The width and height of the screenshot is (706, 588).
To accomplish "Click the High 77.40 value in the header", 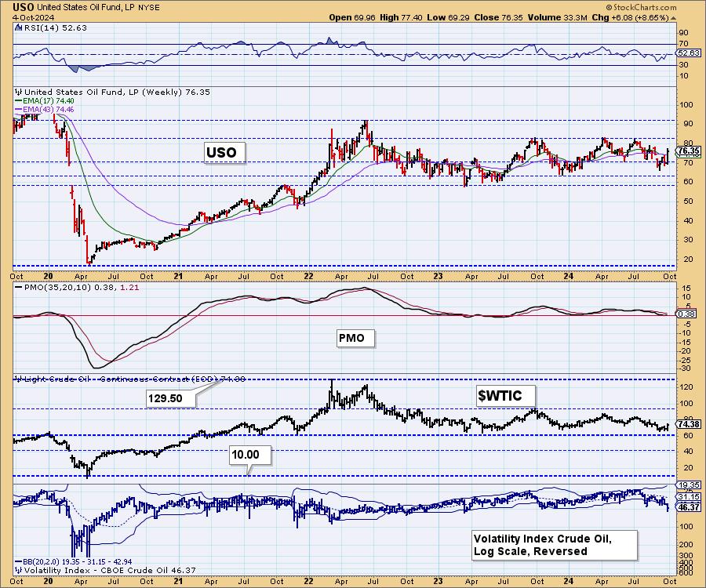I will coord(401,17).
